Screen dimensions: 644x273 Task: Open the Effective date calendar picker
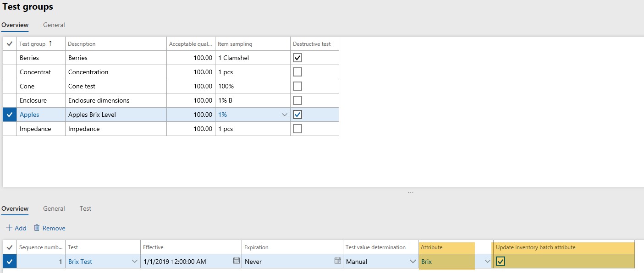(x=237, y=261)
